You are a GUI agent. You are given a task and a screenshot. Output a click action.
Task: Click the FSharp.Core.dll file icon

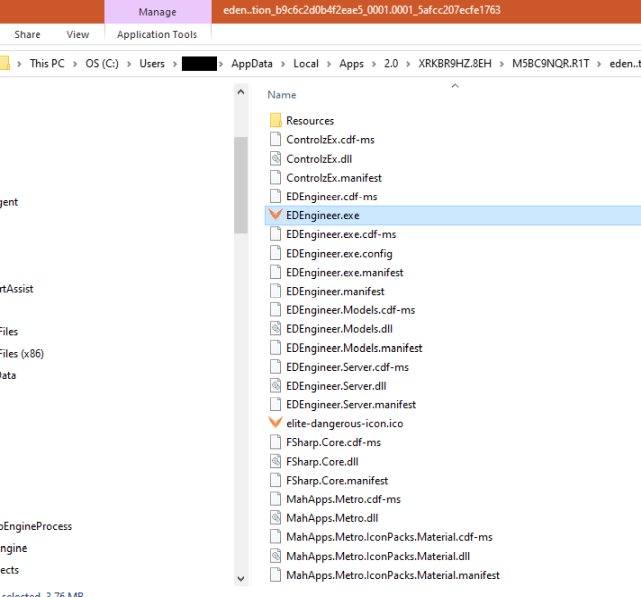click(276, 461)
